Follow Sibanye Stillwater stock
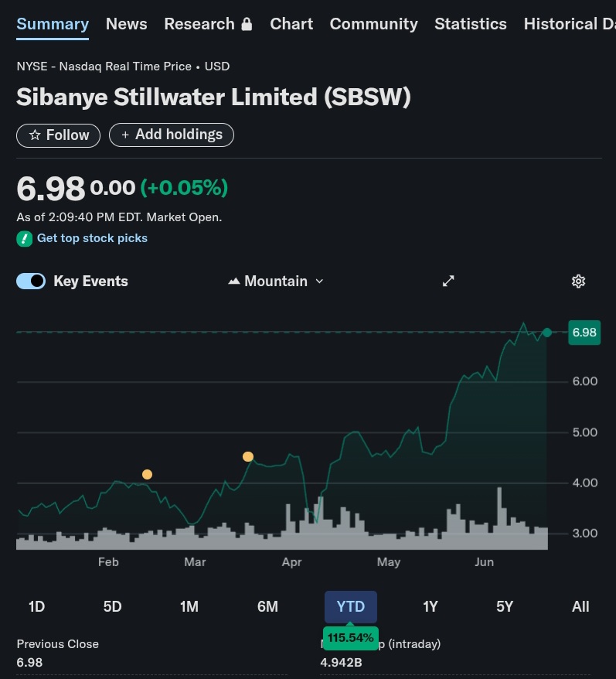 (x=59, y=135)
